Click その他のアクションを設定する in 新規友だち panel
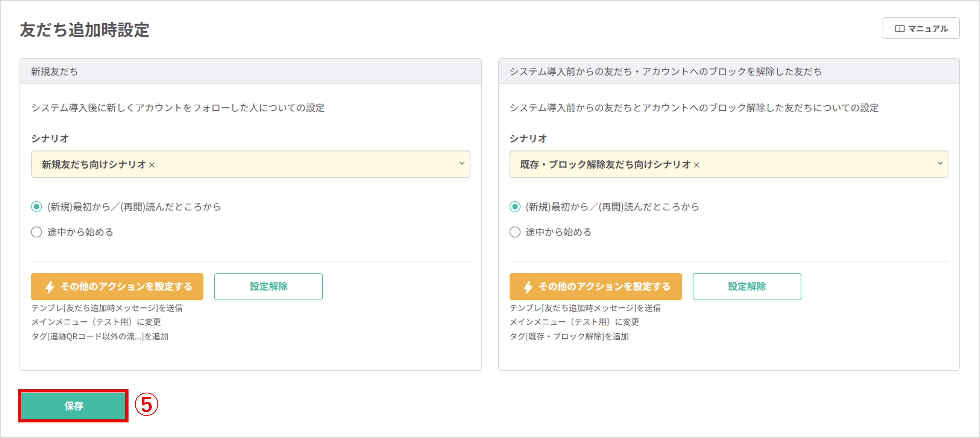Screen dimensions: 980x438 [117, 286]
